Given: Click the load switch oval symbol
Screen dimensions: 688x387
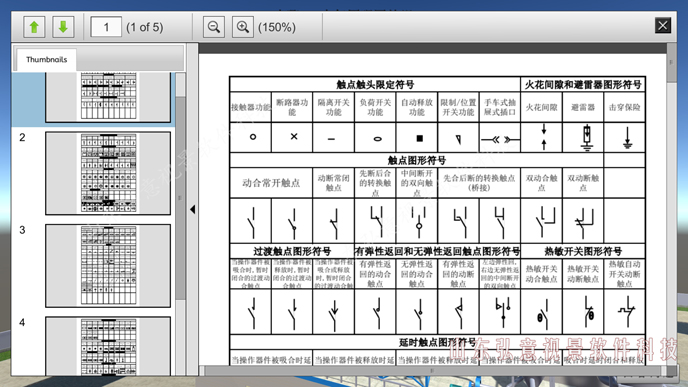Looking at the screenshot, I should coord(377,139).
